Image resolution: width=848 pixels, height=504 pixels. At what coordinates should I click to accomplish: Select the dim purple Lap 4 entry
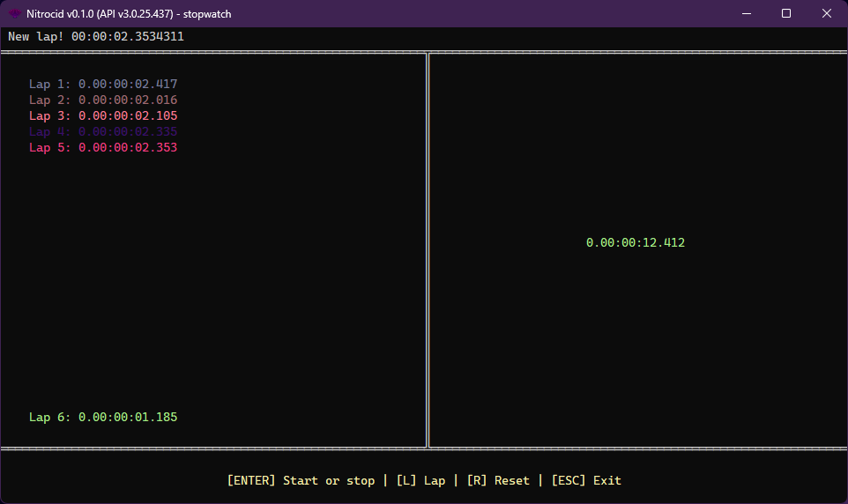point(103,131)
